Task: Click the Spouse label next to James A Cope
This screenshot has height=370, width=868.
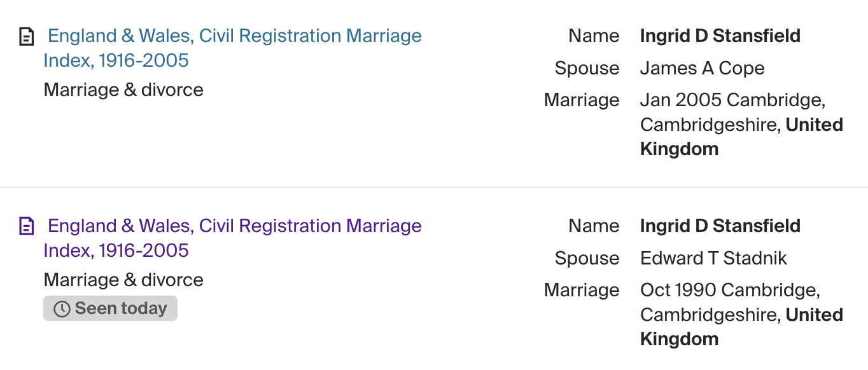Action: pyautogui.click(x=587, y=68)
